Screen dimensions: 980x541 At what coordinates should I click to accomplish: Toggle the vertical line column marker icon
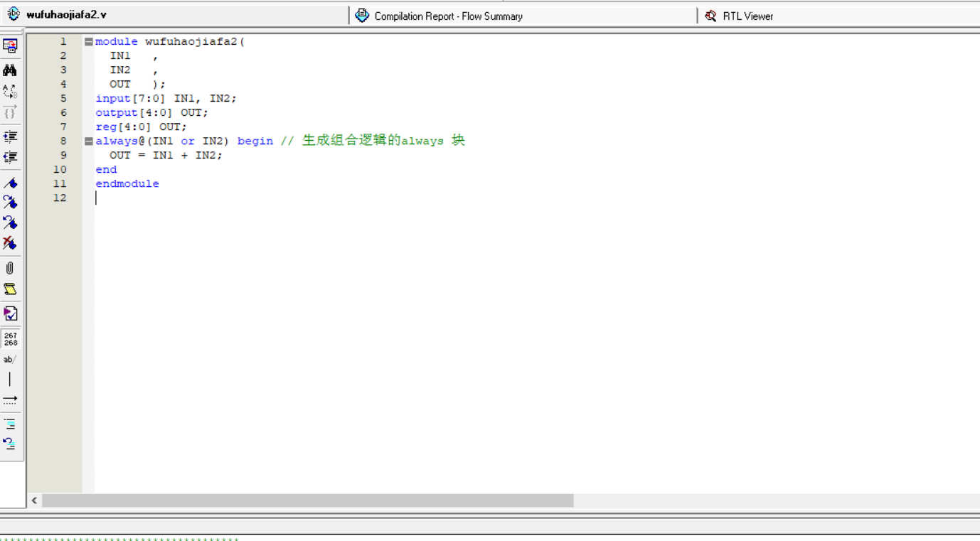(x=10, y=380)
